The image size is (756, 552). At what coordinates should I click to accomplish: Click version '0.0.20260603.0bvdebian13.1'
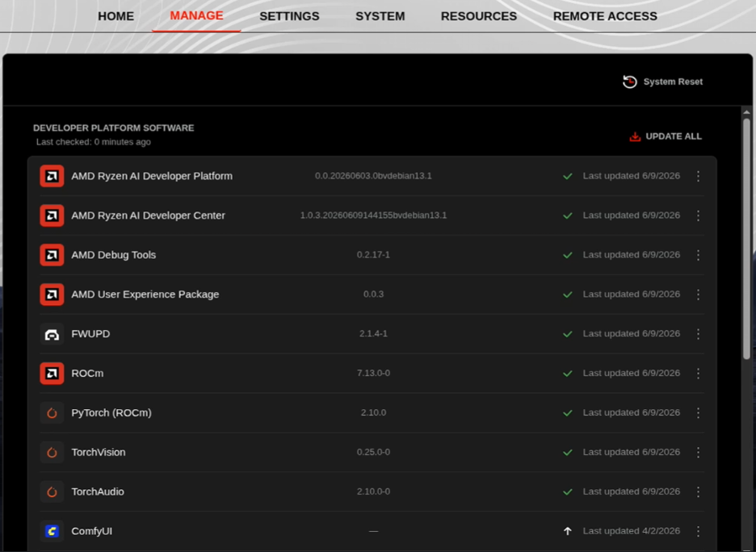click(373, 176)
